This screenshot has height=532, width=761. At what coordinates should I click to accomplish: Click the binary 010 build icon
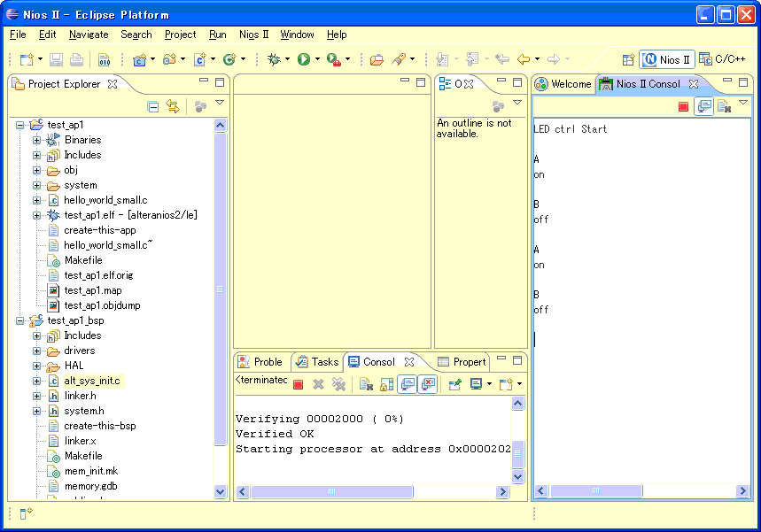pos(105,59)
